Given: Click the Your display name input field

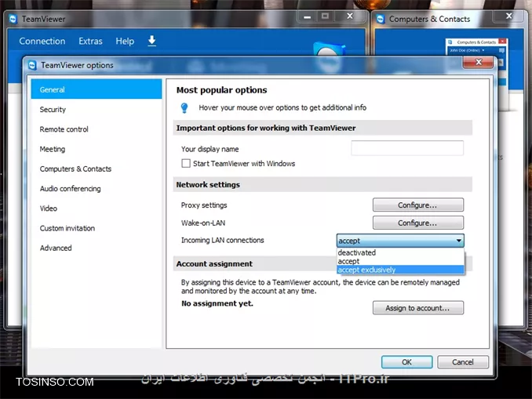Looking at the screenshot, I should pos(407,148).
